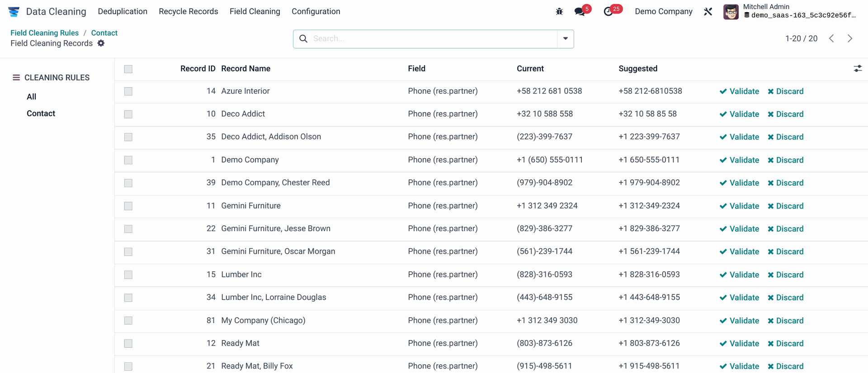868x373 pixels.
Task: Open the Demo Company switcher
Action: 663,12
